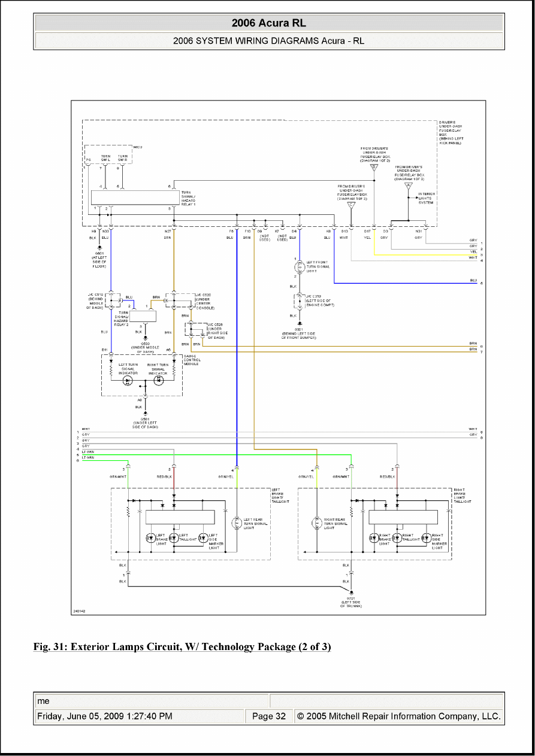Viewport: 535px width, 756px height.
Task: Click the 'GAUGE CONTROL MODULE' label
Action: tap(191, 359)
